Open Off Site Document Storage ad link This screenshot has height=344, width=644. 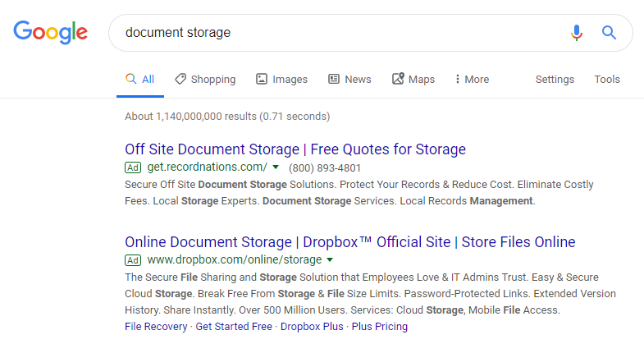(295, 149)
